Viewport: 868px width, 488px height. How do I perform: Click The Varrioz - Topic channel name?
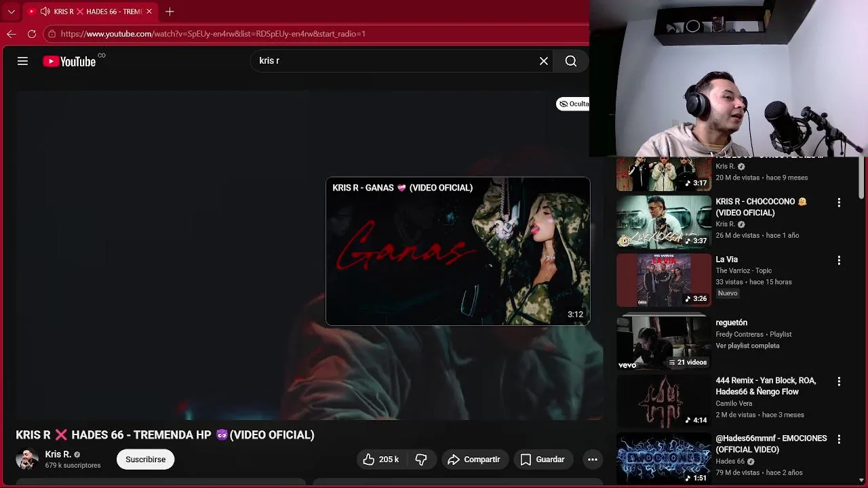tap(743, 270)
